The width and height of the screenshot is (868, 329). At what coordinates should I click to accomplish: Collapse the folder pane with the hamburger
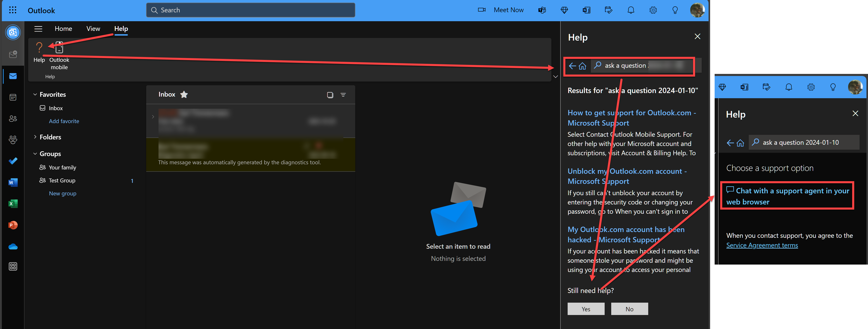[x=38, y=29]
